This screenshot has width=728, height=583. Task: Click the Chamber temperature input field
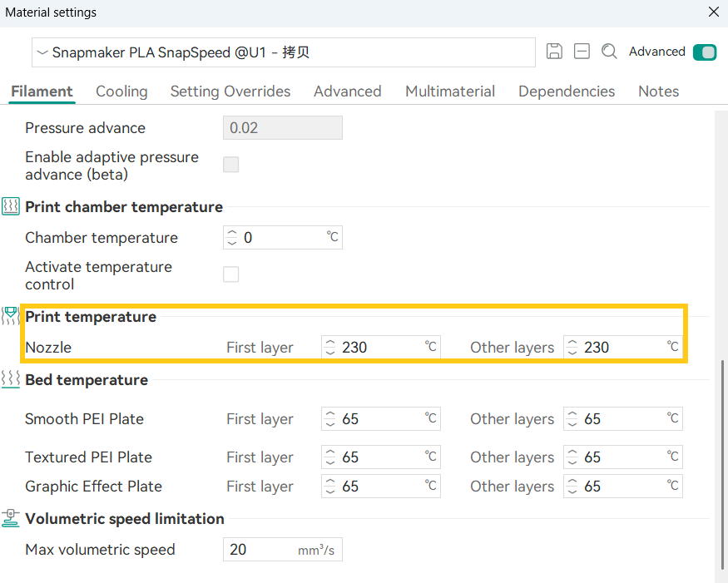(x=283, y=238)
